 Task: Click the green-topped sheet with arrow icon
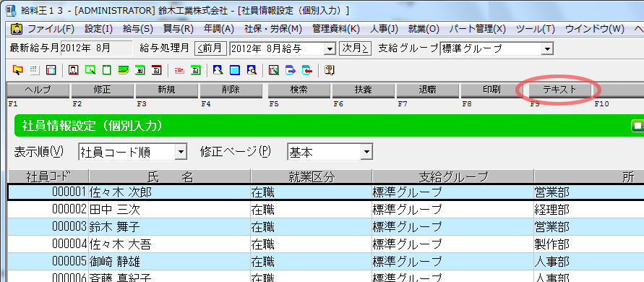140,70
